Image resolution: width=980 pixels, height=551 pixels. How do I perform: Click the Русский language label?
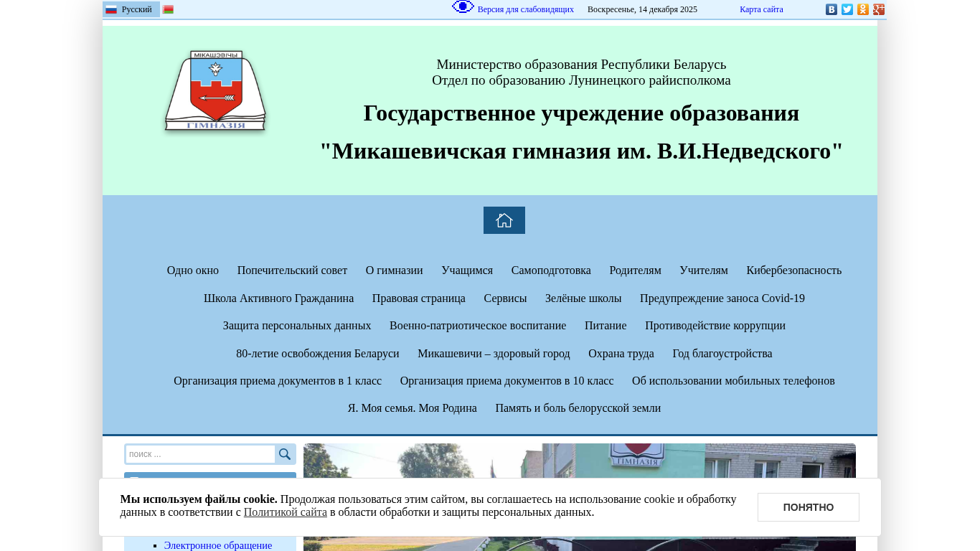coord(137,9)
